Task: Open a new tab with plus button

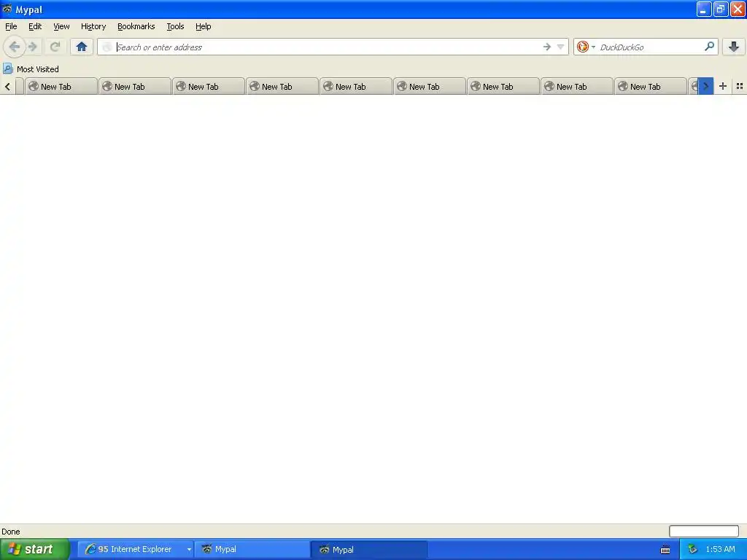Action: (723, 86)
